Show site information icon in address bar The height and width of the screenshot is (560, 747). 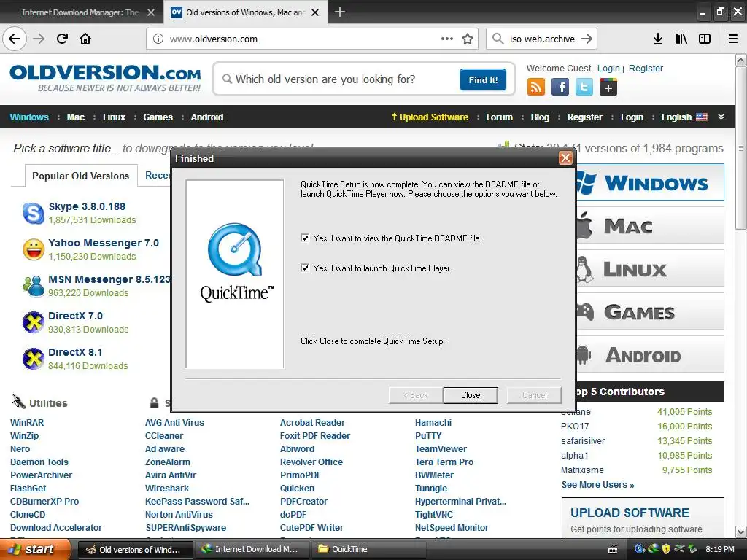tap(158, 39)
